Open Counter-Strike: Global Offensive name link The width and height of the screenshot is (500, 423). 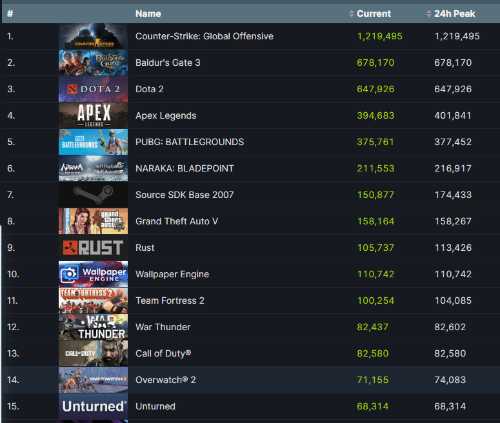tap(204, 36)
